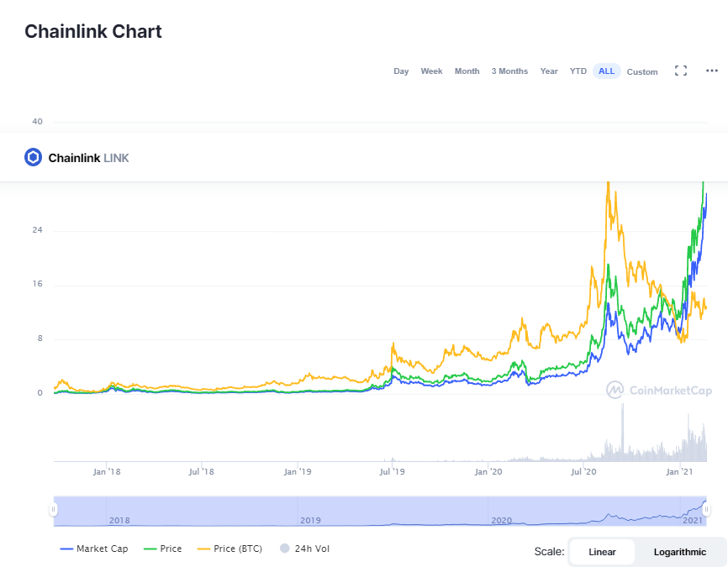728x567 pixels.
Task: Open fullscreen chart view icon
Action: [x=681, y=71]
